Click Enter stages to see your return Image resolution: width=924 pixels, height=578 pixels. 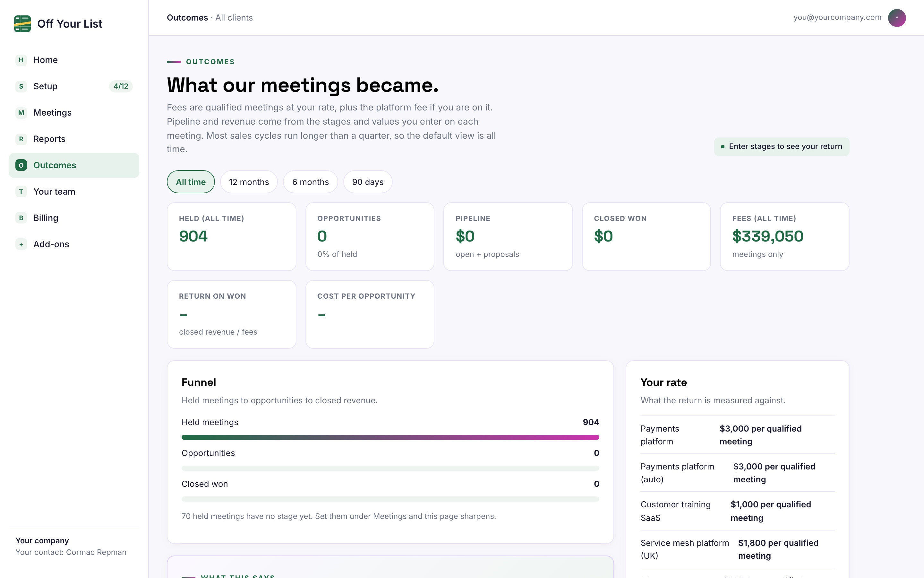(x=782, y=147)
